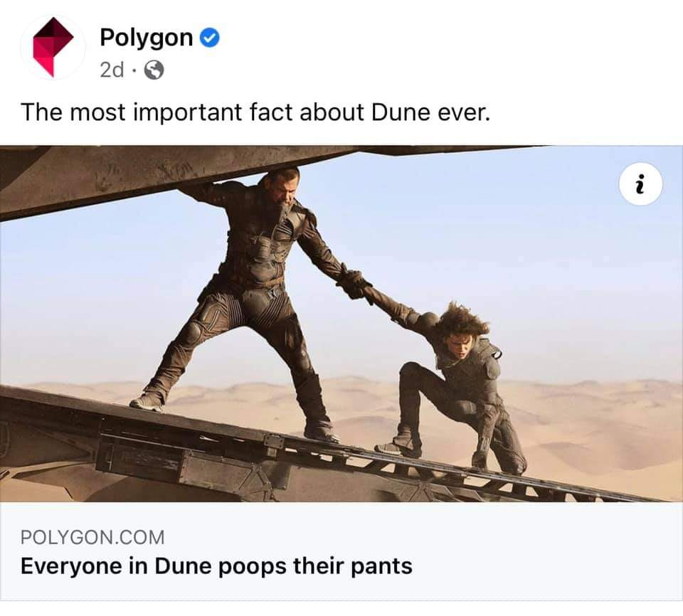Open the post via the 2d timestamp
This screenshot has width=683, height=616.
(112, 70)
